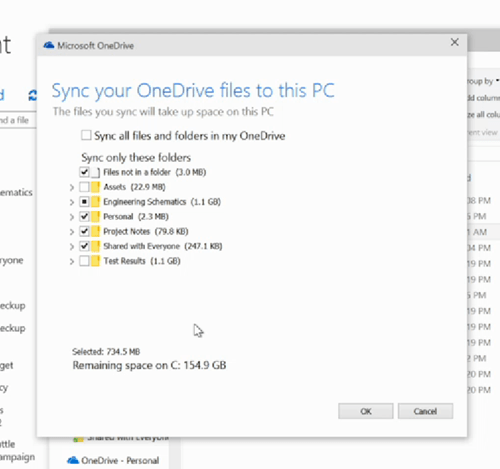This screenshot has height=469, width=500.
Task: Click the yellow Assets folder icon
Action: (x=95, y=187)
